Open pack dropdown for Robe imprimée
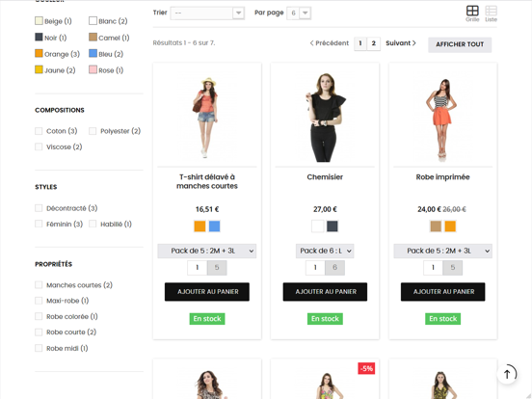The image size is (532, 399). (x=442, y=252)
